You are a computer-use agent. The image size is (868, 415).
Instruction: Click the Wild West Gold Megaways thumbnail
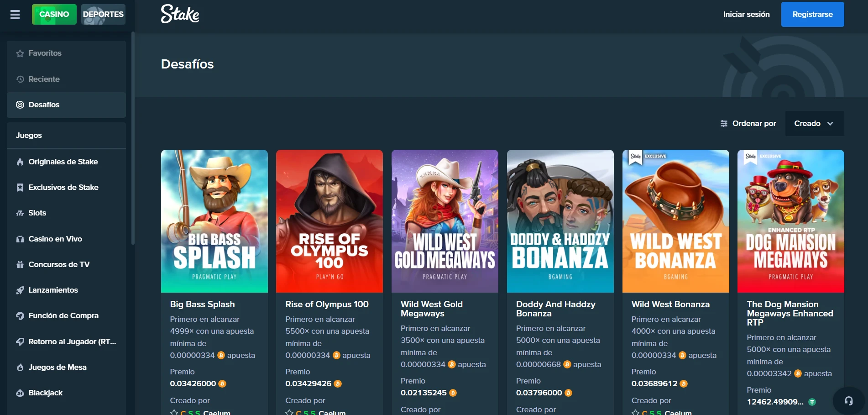click(x=445, y=221)
